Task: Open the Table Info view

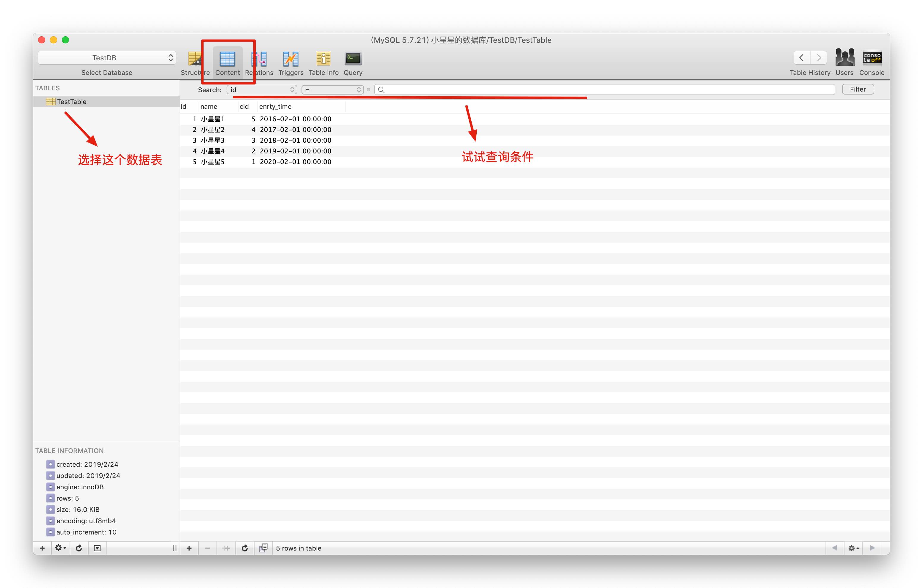Action: pyautogui.click(x=324, y=63)
